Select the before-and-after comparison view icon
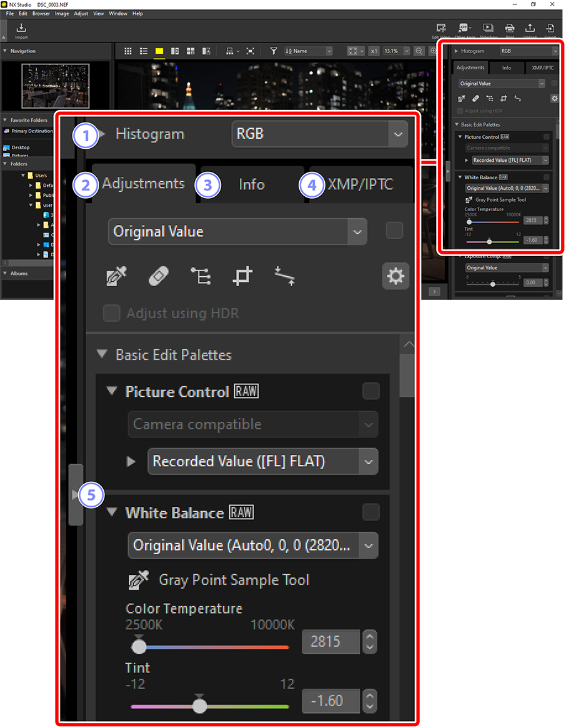566x728 pixels. point(206,51)
